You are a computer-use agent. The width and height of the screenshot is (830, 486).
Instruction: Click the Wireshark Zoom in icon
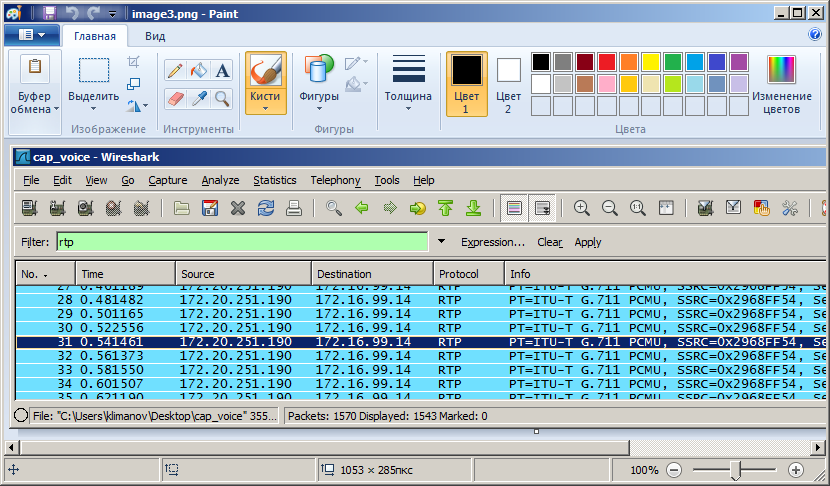point(582,208)
